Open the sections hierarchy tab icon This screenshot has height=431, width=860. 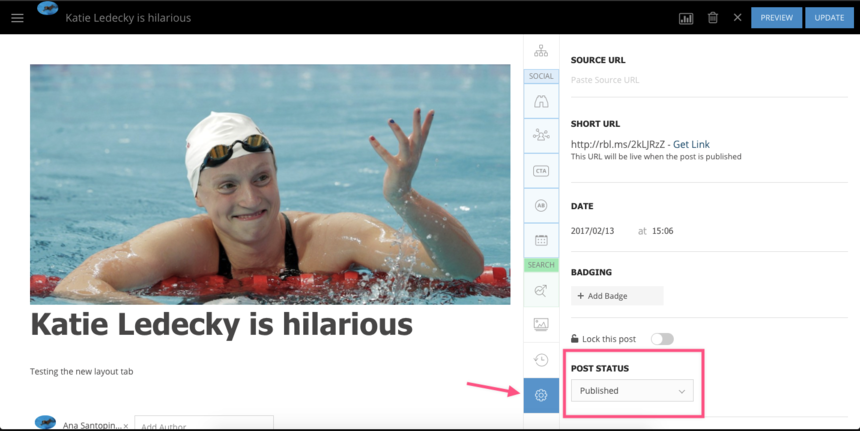pos(541,51)
